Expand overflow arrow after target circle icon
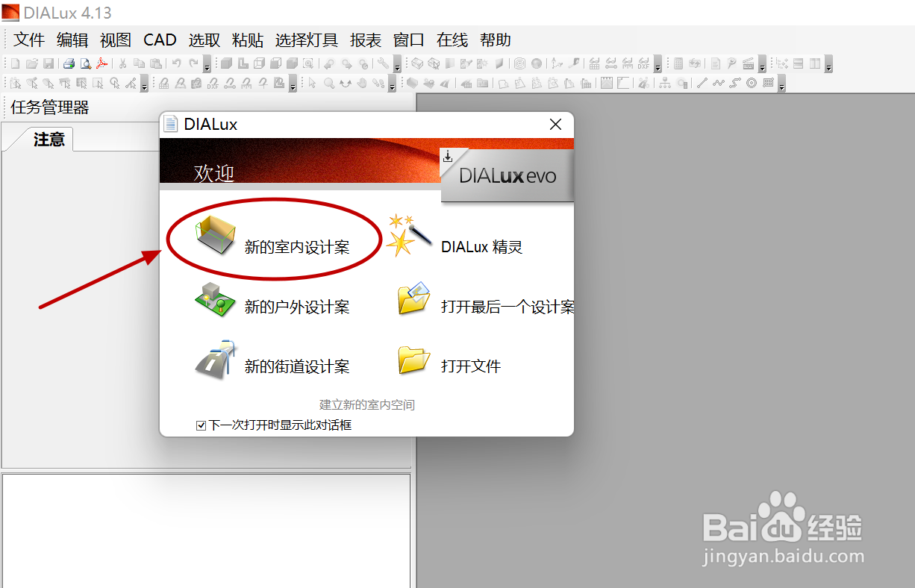Screen dimensions: 915x588 781,84
